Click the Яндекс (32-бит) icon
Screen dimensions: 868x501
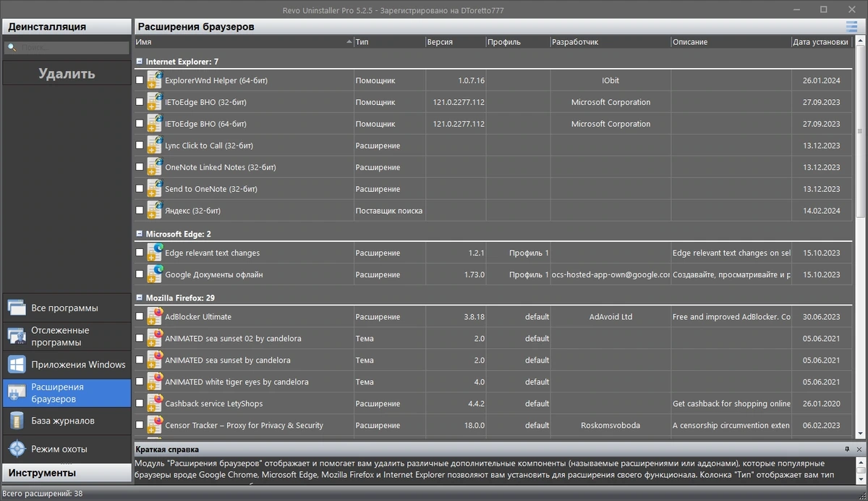click(155, 211)
